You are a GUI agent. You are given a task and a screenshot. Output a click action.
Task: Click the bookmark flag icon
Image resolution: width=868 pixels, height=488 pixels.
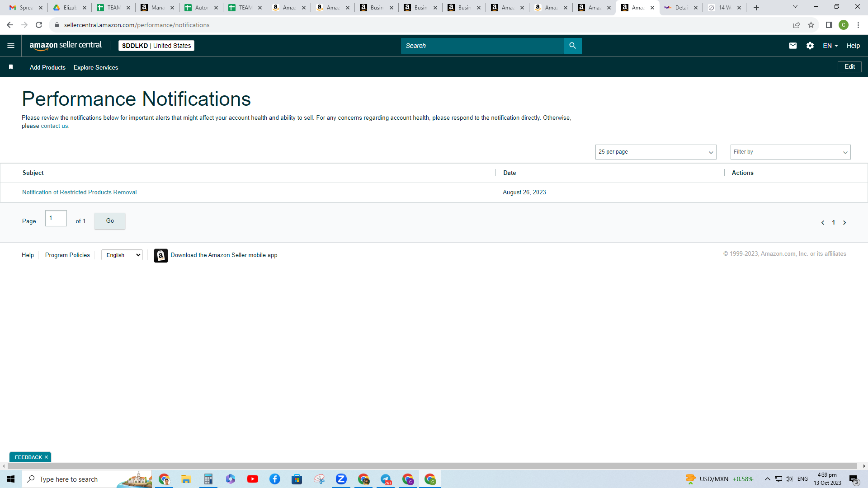(11, 67)
